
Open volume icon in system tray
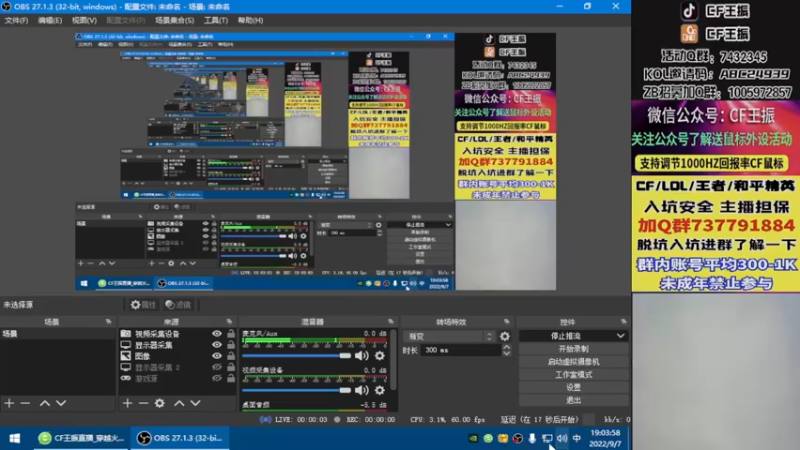(x=562, y=438)
